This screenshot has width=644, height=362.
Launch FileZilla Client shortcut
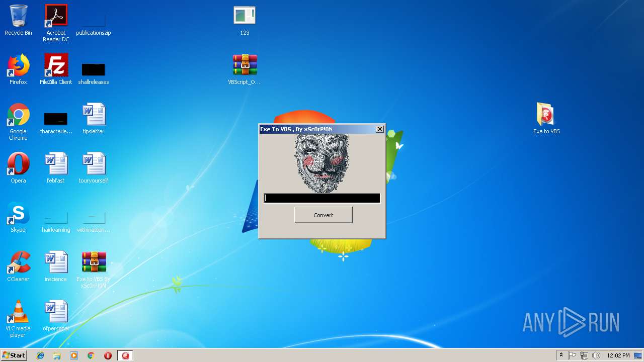point(56,69)
